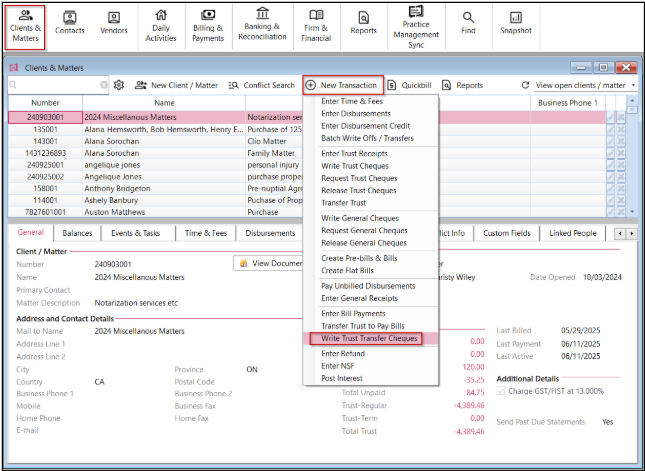Open the Vendors module icon
645x471 pixels.
[114, 17]
